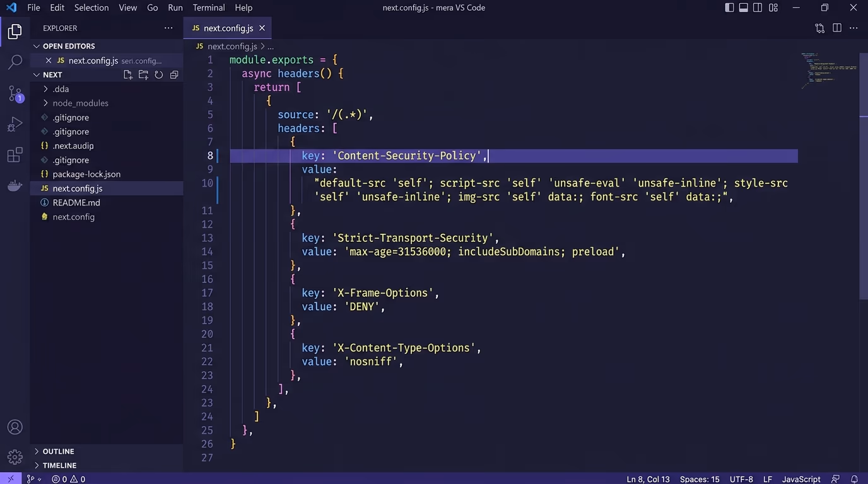The height and width of the screenshot is (484, 868).
Task: Customize layout from title bar
Action: pos(773,8)
